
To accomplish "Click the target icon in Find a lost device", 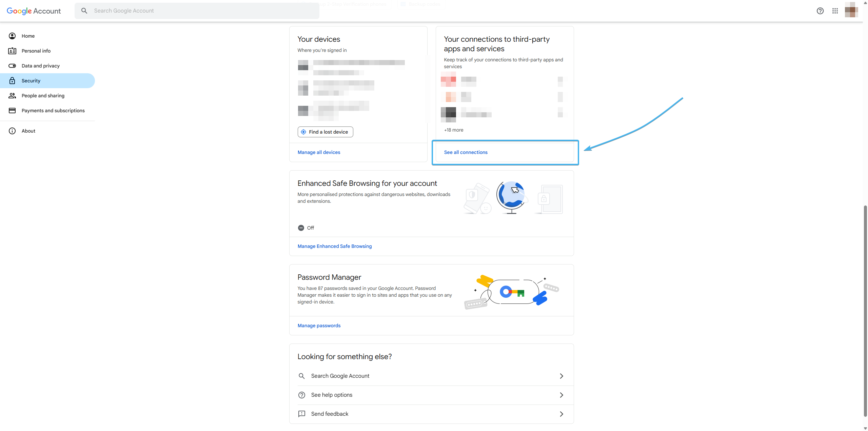I will (303, 132).
